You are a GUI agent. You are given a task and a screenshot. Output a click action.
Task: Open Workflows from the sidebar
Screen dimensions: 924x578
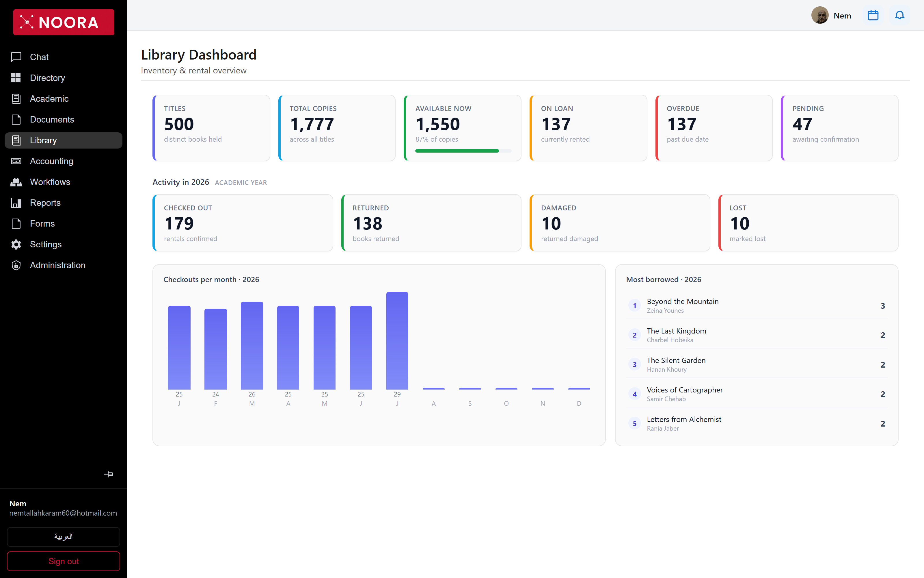pos(64,182)
